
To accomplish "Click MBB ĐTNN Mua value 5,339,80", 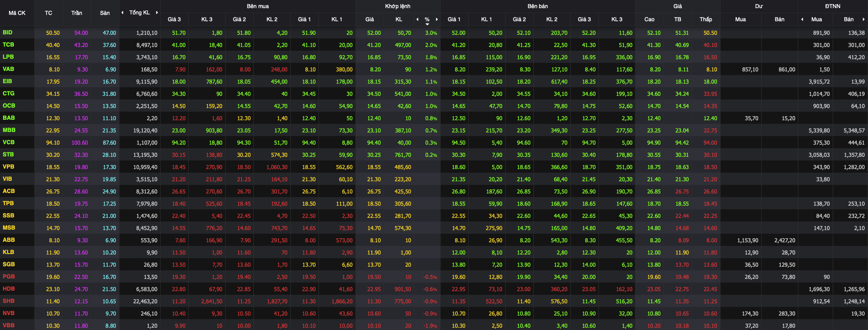I will [819, 131].
